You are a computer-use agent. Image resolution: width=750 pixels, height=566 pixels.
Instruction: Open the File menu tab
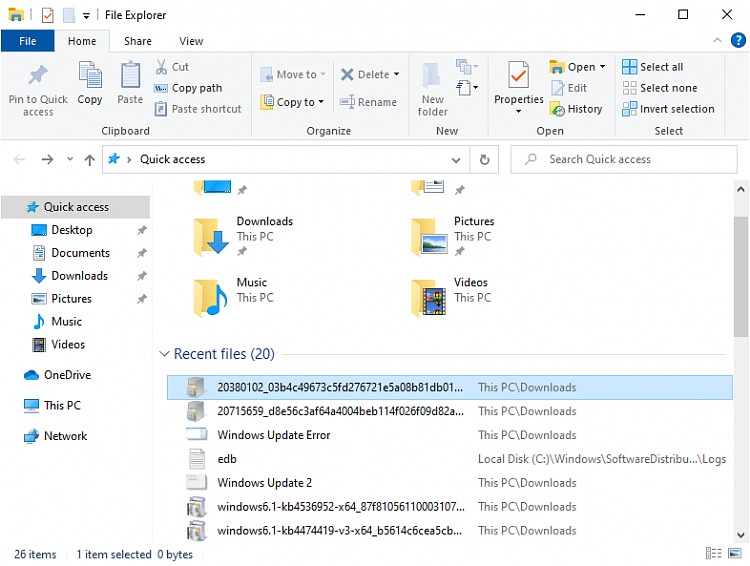coord(28,41)
